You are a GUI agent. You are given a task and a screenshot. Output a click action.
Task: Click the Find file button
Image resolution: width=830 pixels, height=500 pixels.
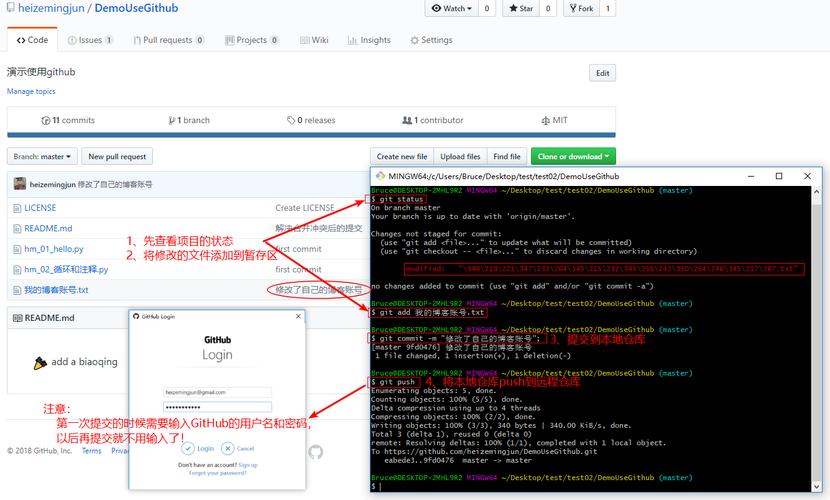[507, 157]
